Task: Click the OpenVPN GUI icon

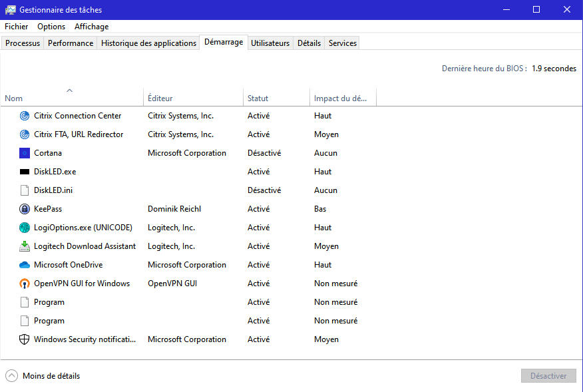Action: click(25, 284)
